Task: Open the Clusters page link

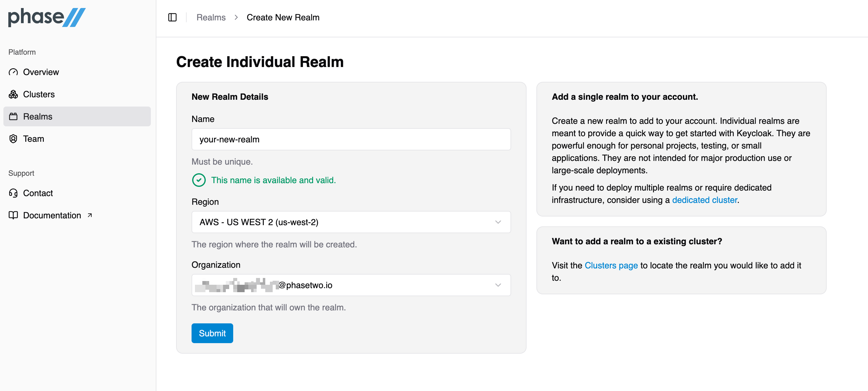Action: point(611,266)
